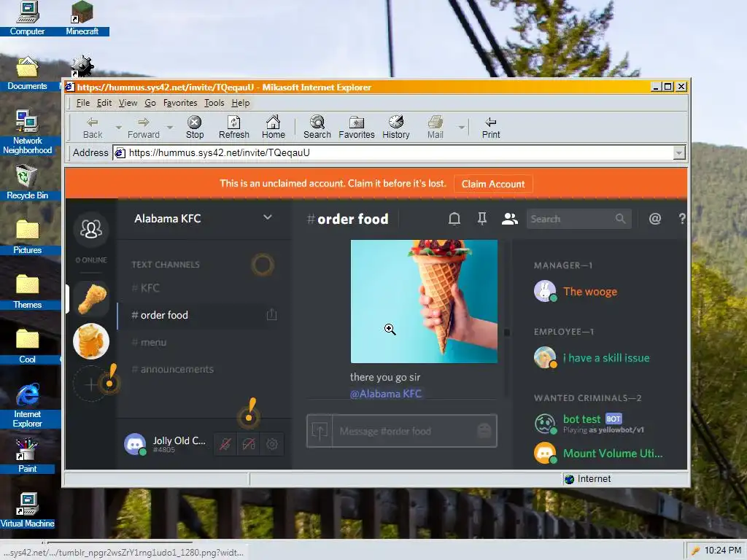Open Favorites toolbar icon
Image resolution: width=747 pixels, height=560 pixels.
(x=356, y=128)
